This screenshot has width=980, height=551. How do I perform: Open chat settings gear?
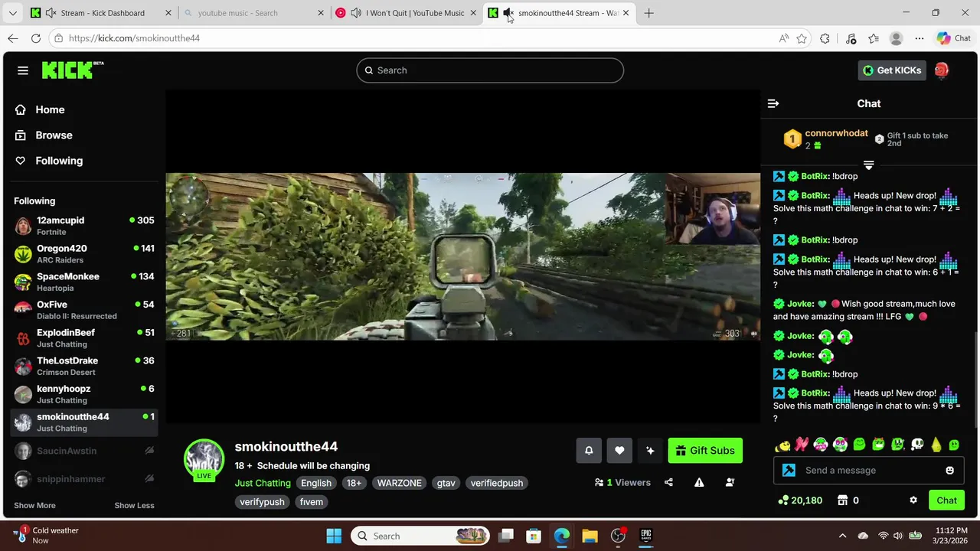coord(913,500)
